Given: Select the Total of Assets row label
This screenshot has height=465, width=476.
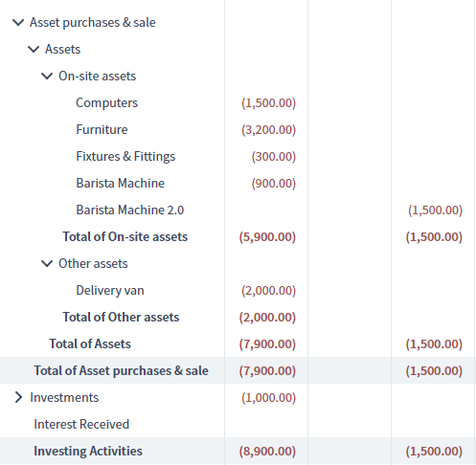Looking at the screenshot, I should tap(90, 344).
